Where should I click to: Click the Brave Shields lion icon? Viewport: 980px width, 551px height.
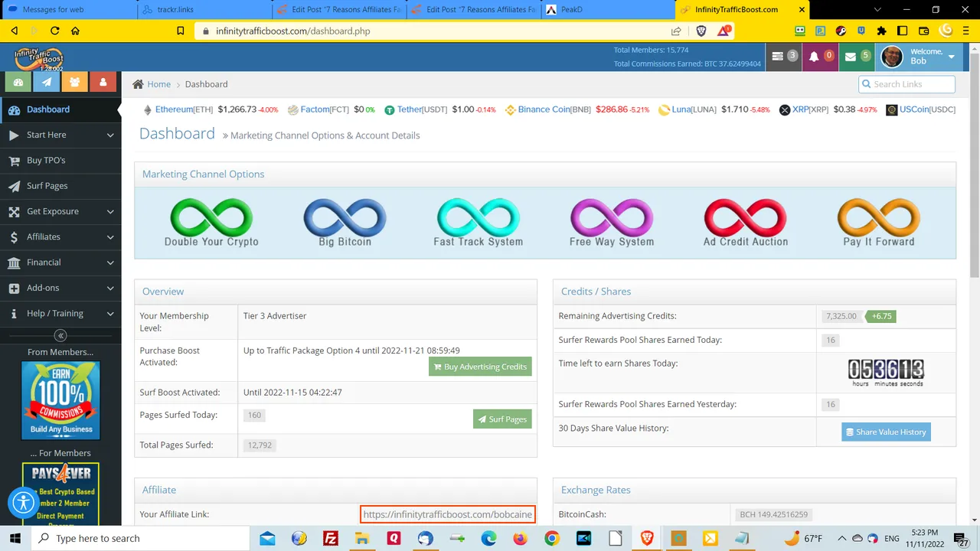coord(701,31)
